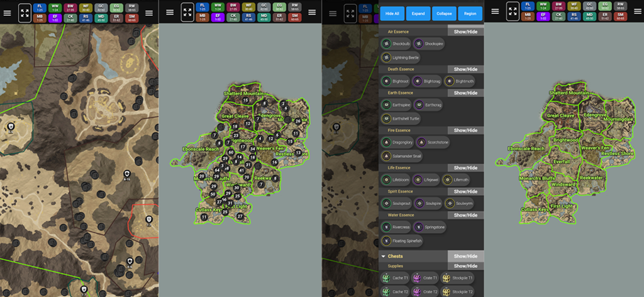This screenshot has width=644, height=297.
Task: Toggle the Soulsprout filter
Action: 396,203
